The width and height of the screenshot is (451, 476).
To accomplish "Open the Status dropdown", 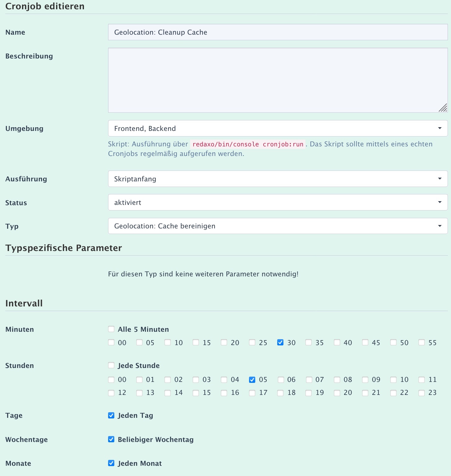I will (x=278, y=202).
